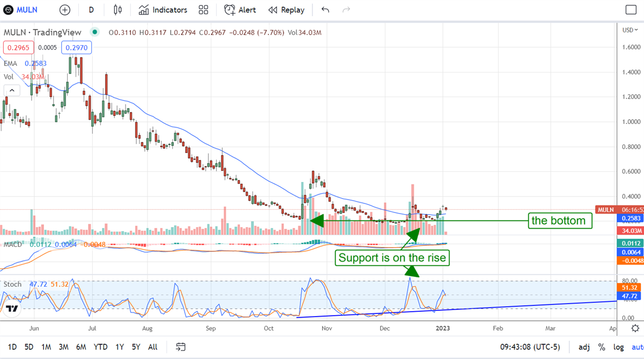This screenshot has width=644, height=359.
Task: Select the YTD time range
Action: 100,347
